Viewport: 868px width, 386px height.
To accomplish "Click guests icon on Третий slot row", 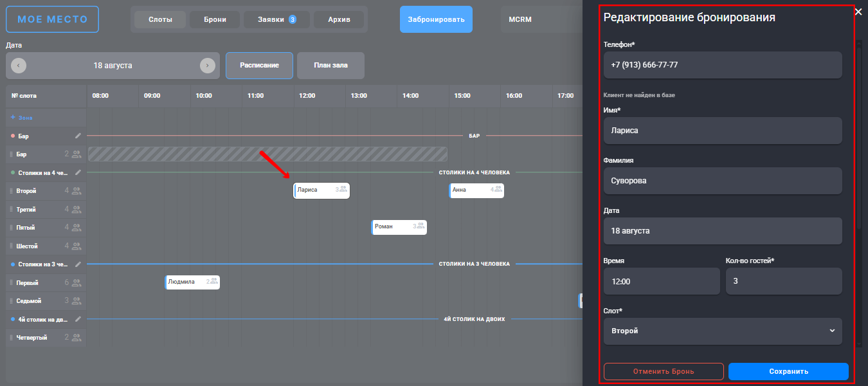I will [x=77, y=209].
